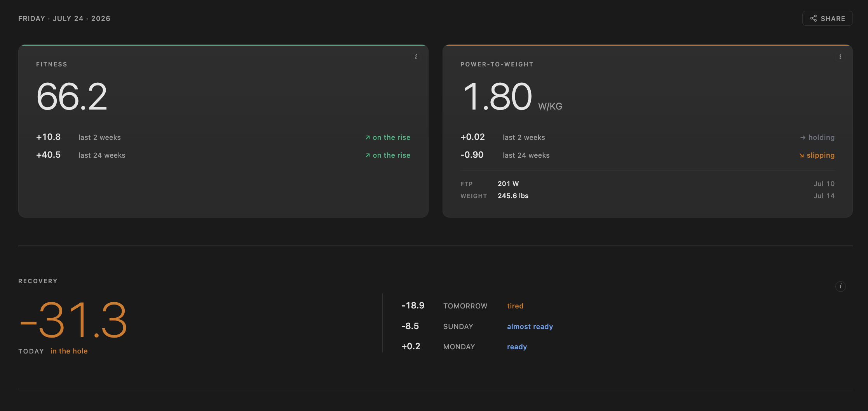Click the TODAY label under recovery score
Image resolution: width=868 pixels, height=411 pixels.
(31, 351)
